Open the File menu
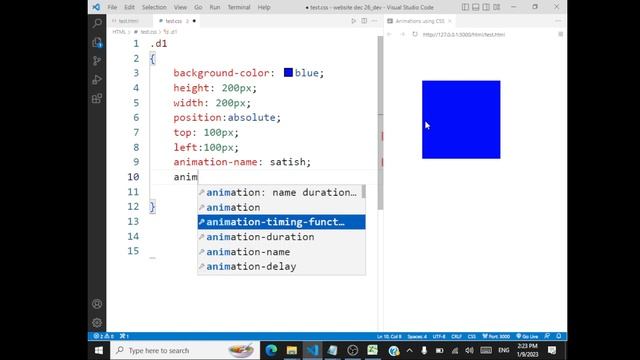The height and width of the screenshot is (360, 640). click(x=112, y=7)
